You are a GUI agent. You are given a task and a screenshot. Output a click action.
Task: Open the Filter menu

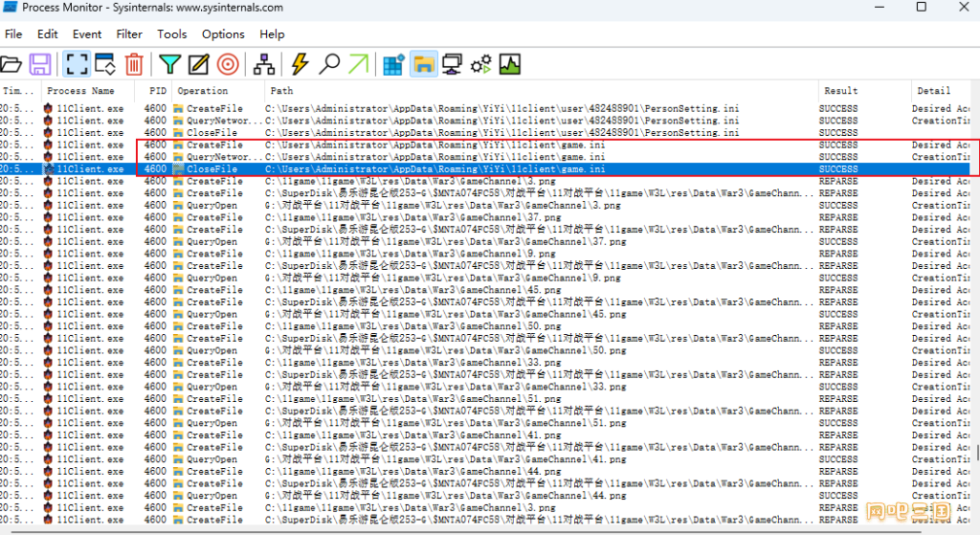click(x=129, y=34)
